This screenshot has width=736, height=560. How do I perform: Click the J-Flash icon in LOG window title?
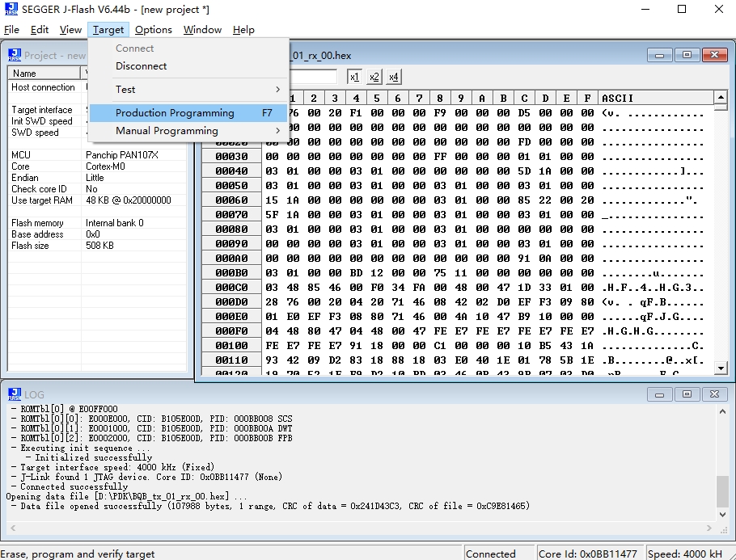(x=15, y=394)
